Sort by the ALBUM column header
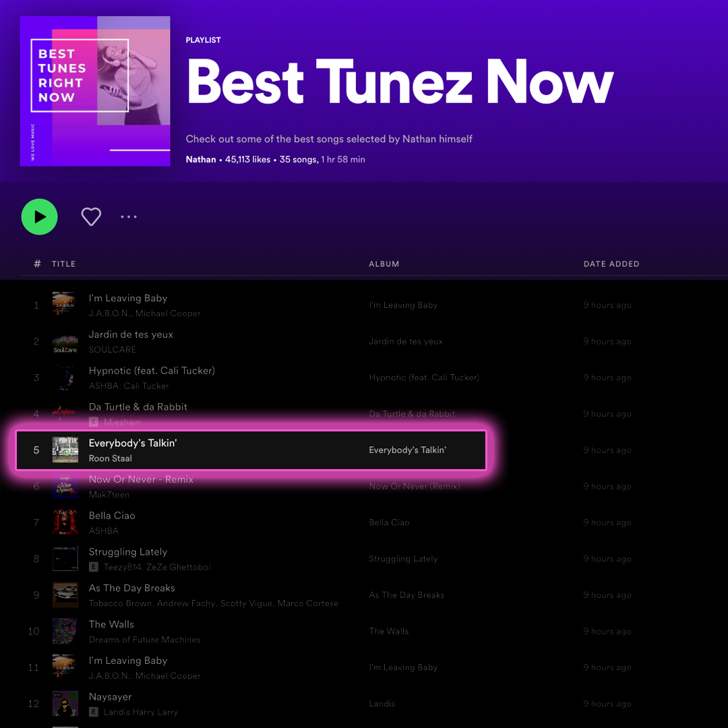The height and width of the screenshot is (728, 728). tap(384, 264)
